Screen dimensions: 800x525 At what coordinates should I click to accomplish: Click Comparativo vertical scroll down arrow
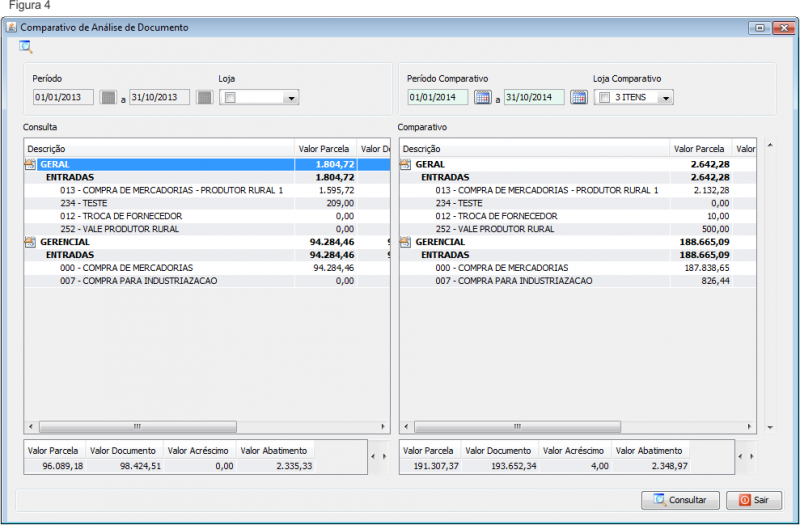770,428
